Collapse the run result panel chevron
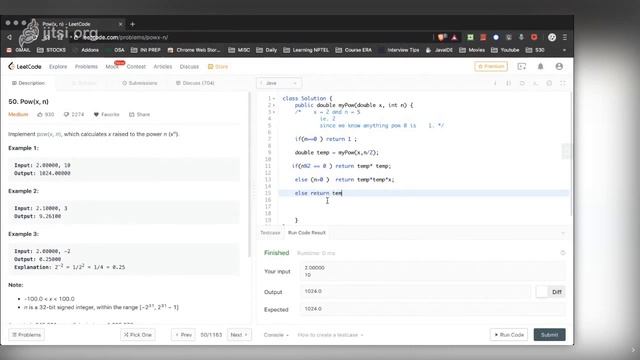 click(x=563, y=233)
